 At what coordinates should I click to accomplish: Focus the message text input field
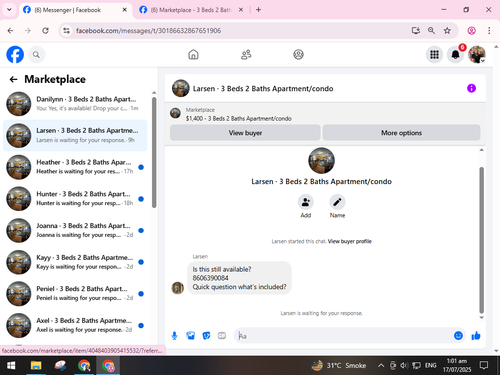(342, 336)
